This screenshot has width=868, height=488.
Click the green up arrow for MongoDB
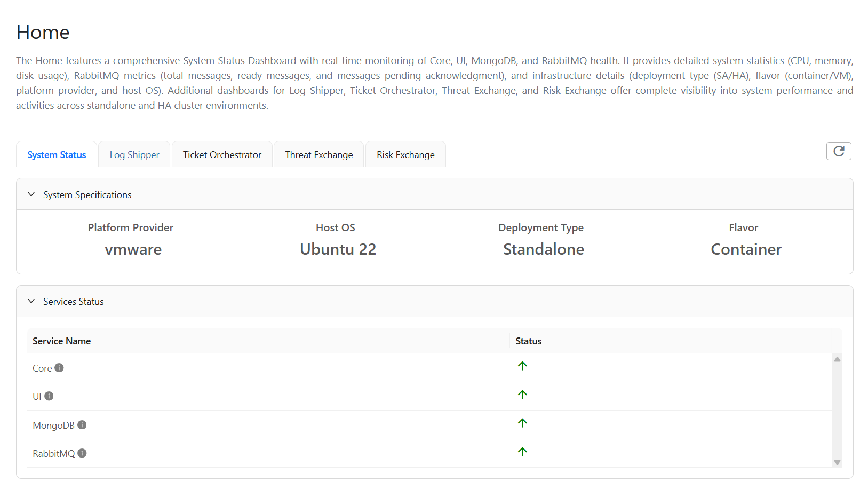click(522, 423)
